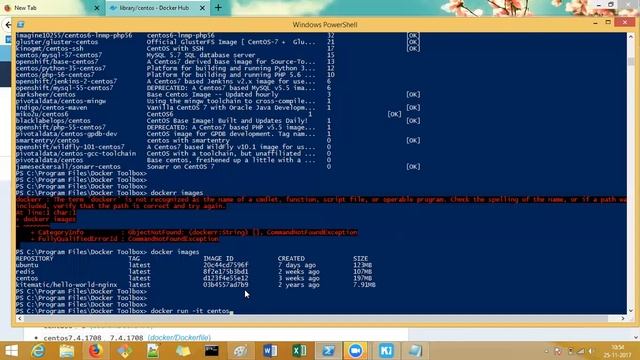Click the "CREATED" column header
Screen dimensions: 640x360
(x=291, y=258)
